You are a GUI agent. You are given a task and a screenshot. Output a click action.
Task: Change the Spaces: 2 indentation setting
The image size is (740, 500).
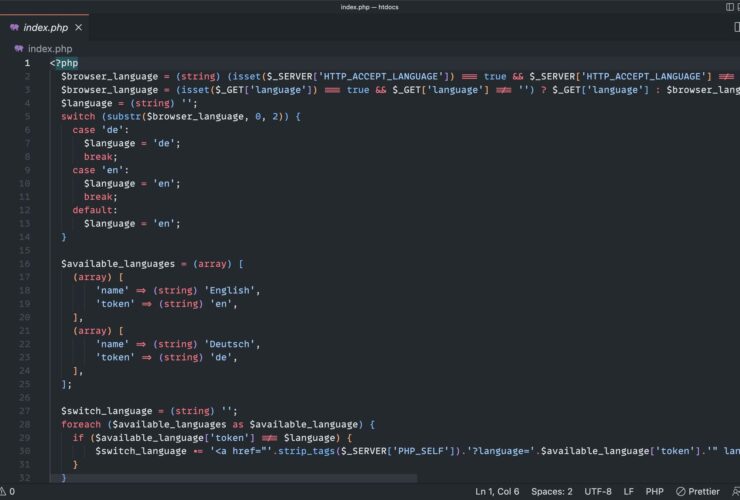coord(552,492)
